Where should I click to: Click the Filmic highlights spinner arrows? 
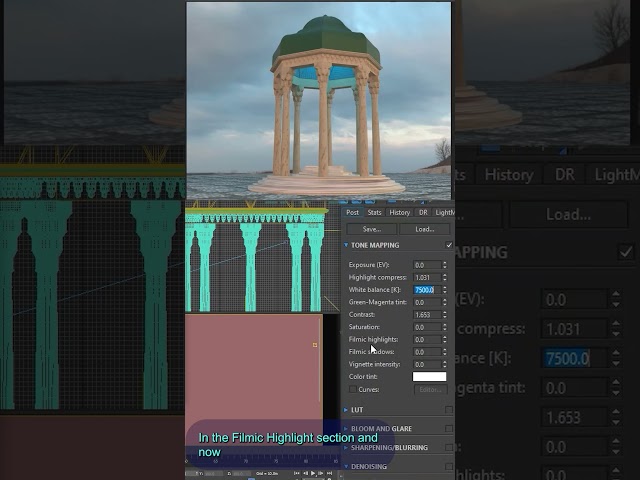coord(444,339)
